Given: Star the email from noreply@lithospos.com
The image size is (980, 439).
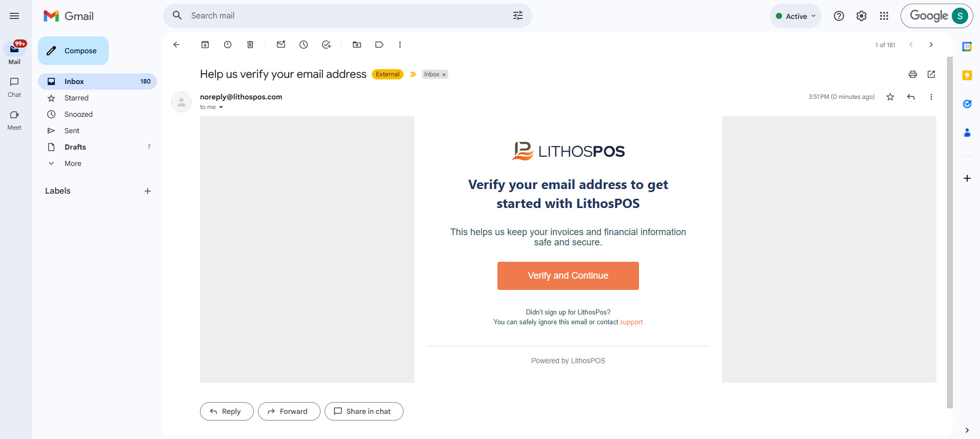Looking at the screenshot, I should coord(890,97).
